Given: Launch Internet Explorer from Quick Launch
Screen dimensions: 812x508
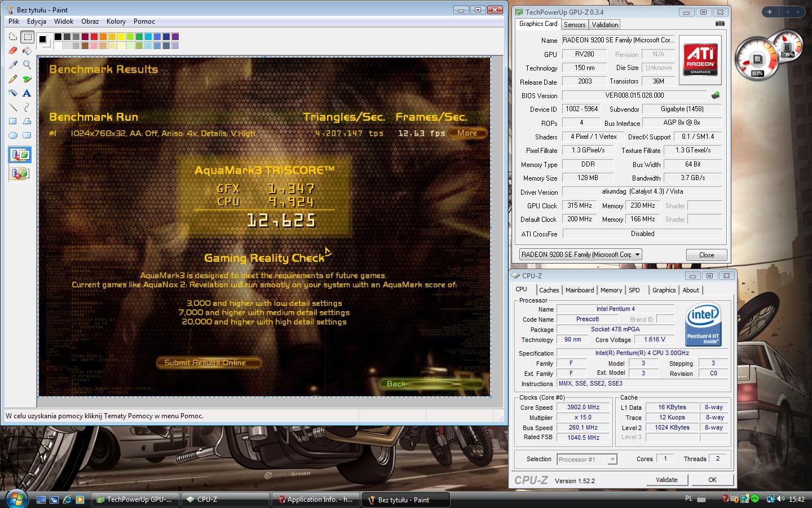Looking at the screenshot, I should click(67, 500).
